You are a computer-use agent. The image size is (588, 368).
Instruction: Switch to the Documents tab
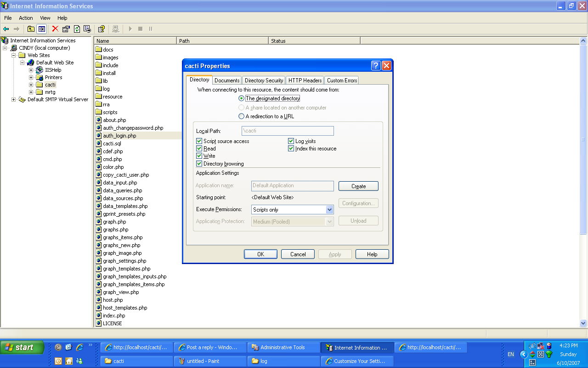[227, 80]
